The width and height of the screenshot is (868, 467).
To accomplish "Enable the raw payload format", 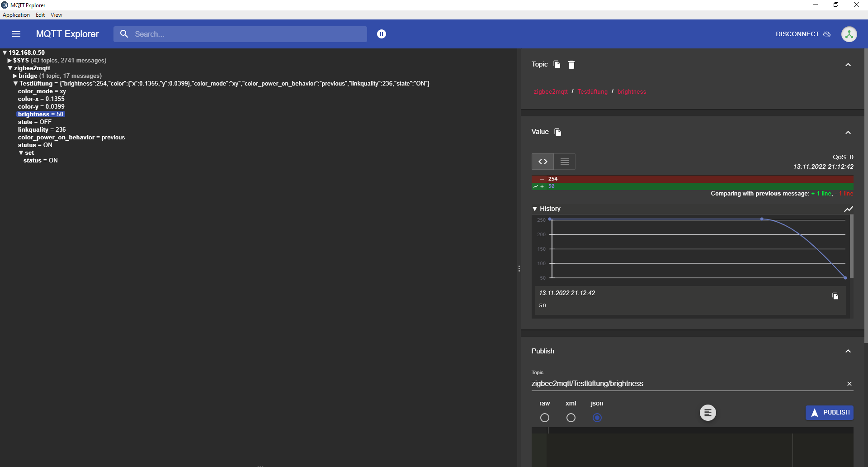I will tap(545, 418).
